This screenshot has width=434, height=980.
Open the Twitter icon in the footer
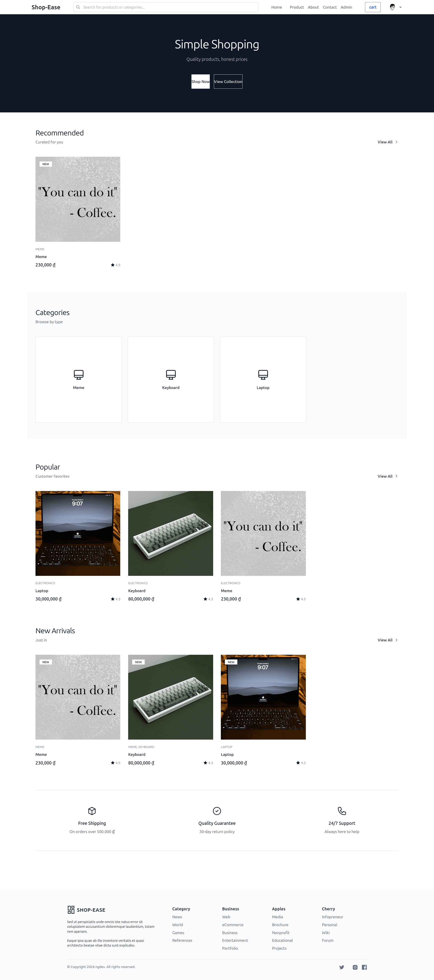coord(342,967)
